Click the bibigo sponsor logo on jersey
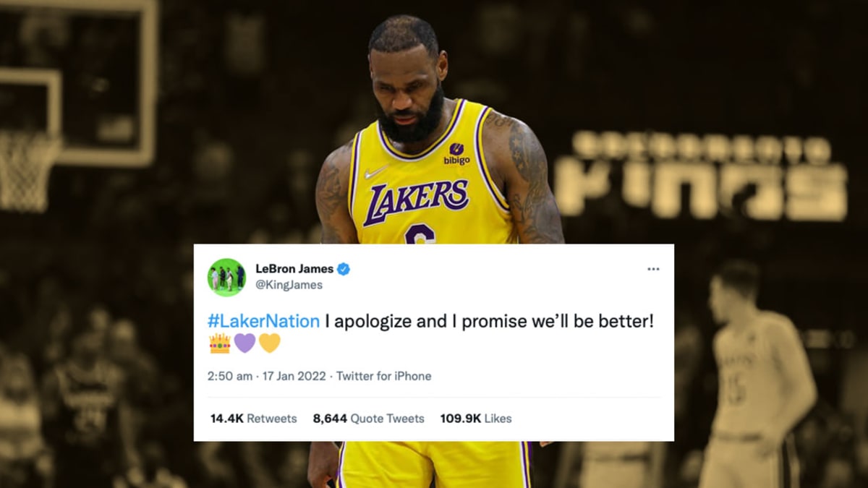This screenshot has height=488, width=868. click(x=457, y=153)
